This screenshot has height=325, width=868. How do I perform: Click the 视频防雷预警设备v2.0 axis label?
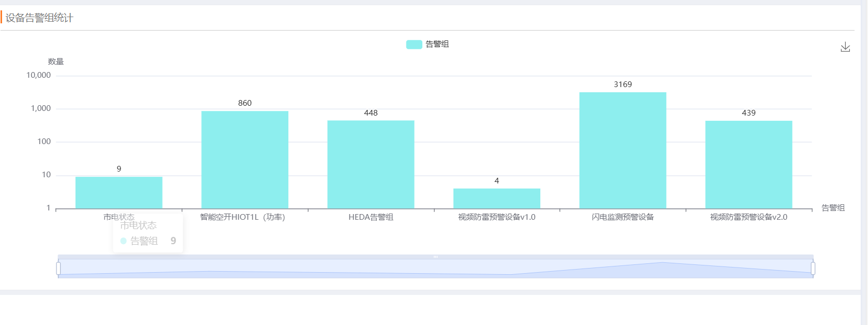click(748, 217)
